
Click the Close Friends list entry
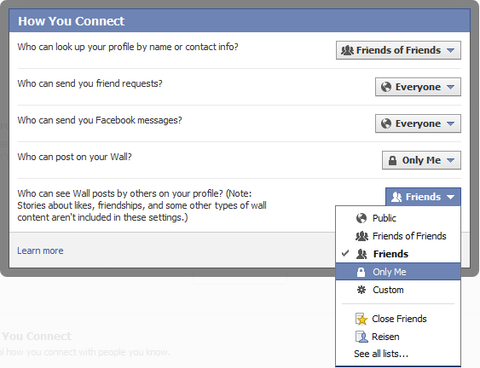click(398, 319)
